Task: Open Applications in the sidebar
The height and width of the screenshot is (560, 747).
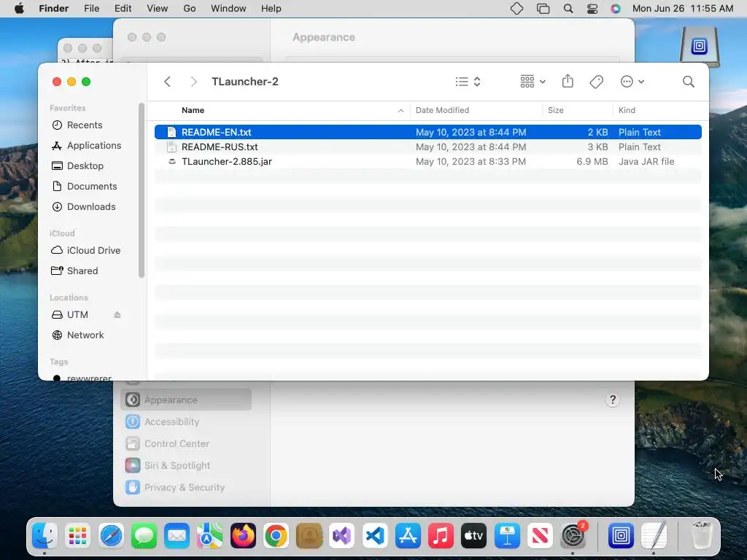Action: pos(94,145)
